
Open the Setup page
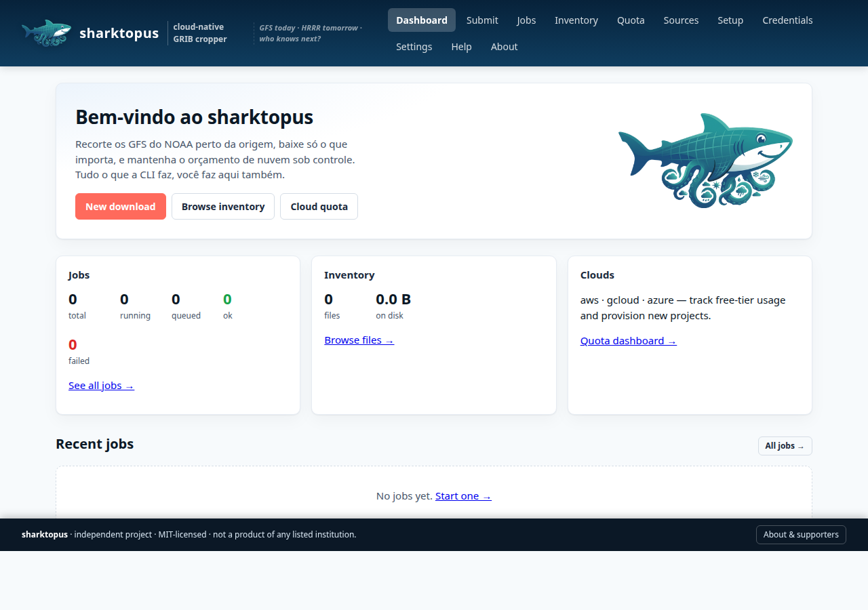click(730, 20)
